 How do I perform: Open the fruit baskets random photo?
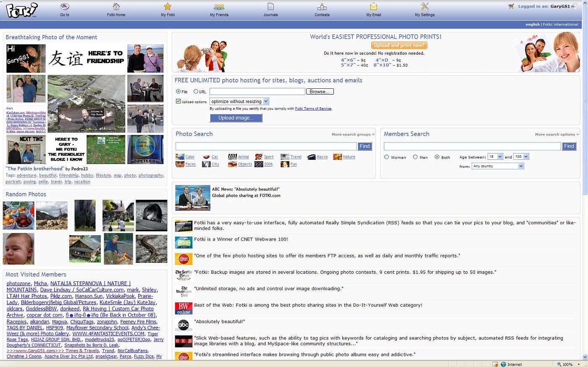(18, 215)
